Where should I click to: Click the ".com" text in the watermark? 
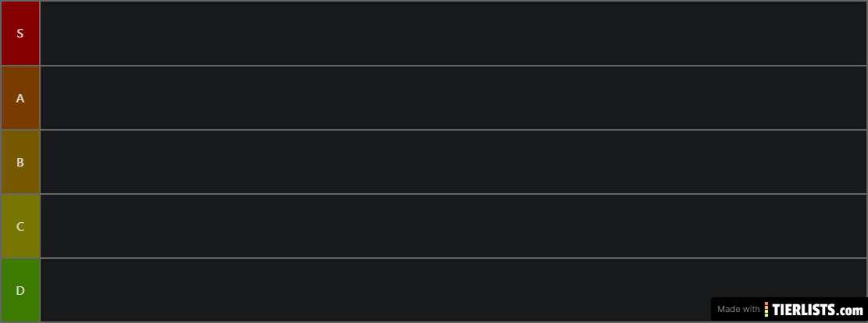(x=852, y=310)
